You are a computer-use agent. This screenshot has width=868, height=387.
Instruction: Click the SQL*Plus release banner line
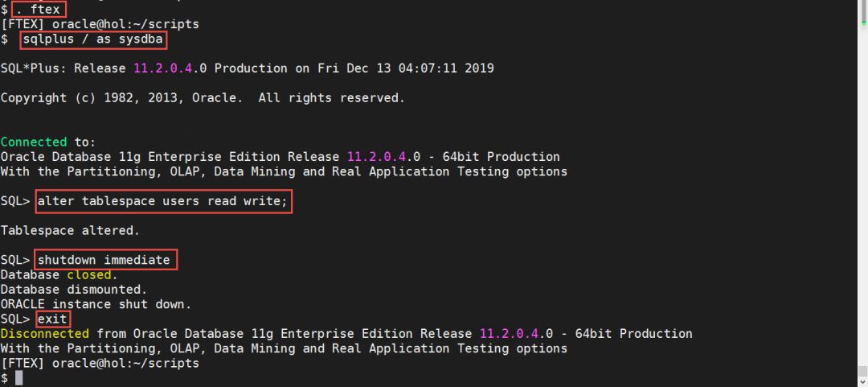[x=248, y=68]
